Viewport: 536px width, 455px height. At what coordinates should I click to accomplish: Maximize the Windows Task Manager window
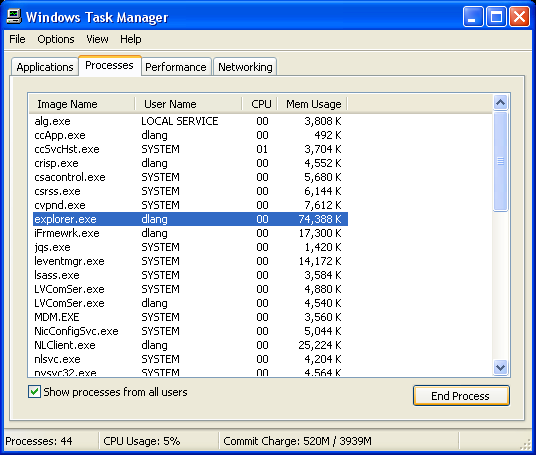496,17
